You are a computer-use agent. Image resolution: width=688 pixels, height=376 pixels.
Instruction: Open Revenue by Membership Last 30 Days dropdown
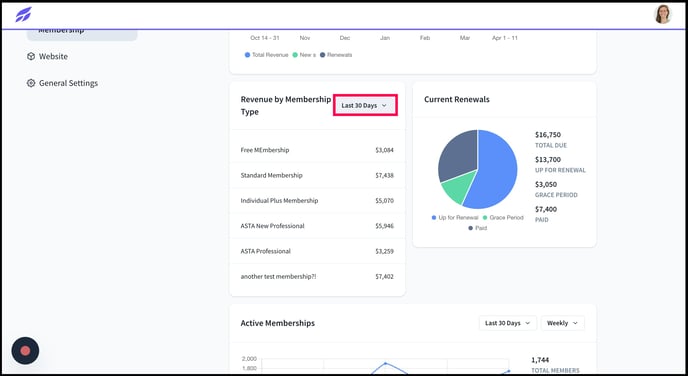pos(365,105)
